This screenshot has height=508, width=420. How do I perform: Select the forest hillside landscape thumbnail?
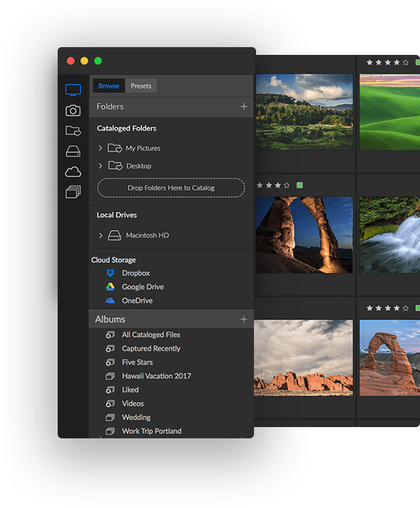click(x=304, y=112)
